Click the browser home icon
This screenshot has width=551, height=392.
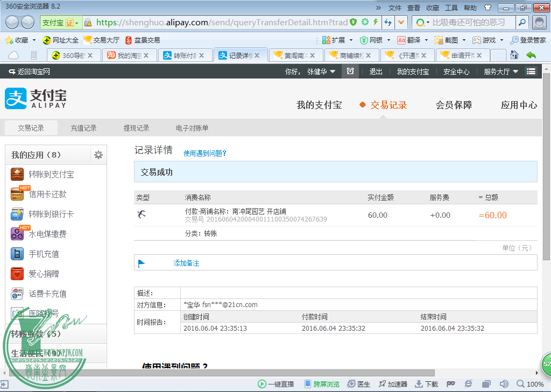pyautogui.click(x=514, y=55)
